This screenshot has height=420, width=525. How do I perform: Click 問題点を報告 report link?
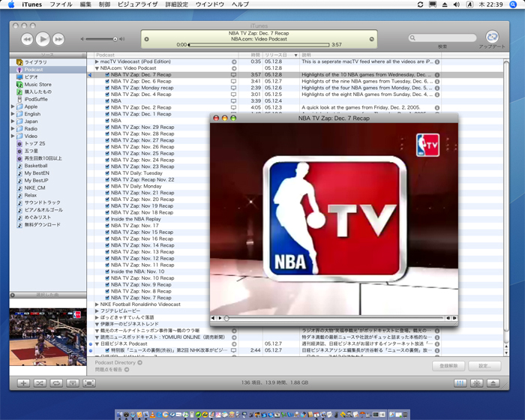(109, 370)
